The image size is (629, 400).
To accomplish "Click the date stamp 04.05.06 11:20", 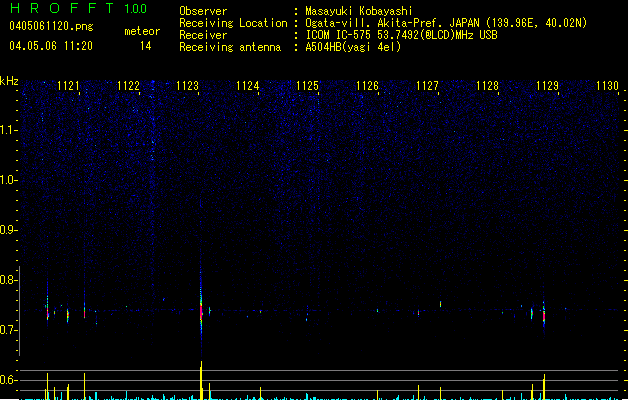I will (51, 46).
